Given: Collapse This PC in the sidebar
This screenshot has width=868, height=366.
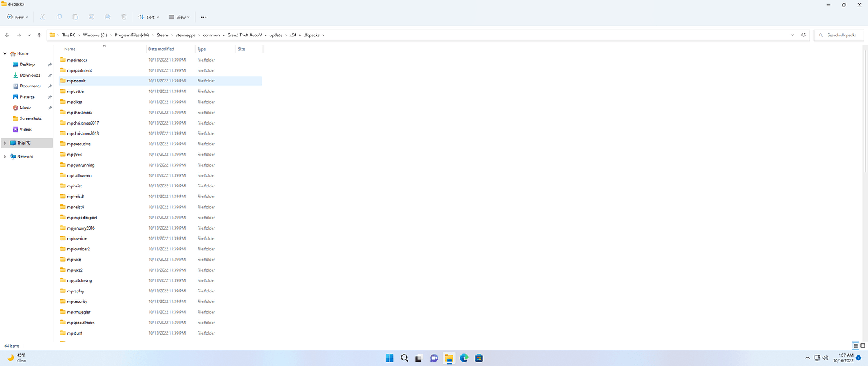Looking at the screenshot, I should [5, 143].
